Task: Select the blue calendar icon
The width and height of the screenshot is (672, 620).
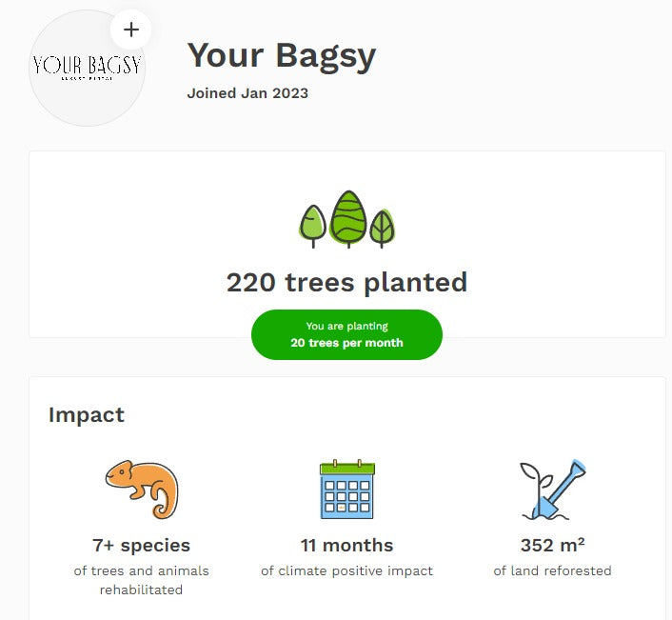Action: (346, 489)
